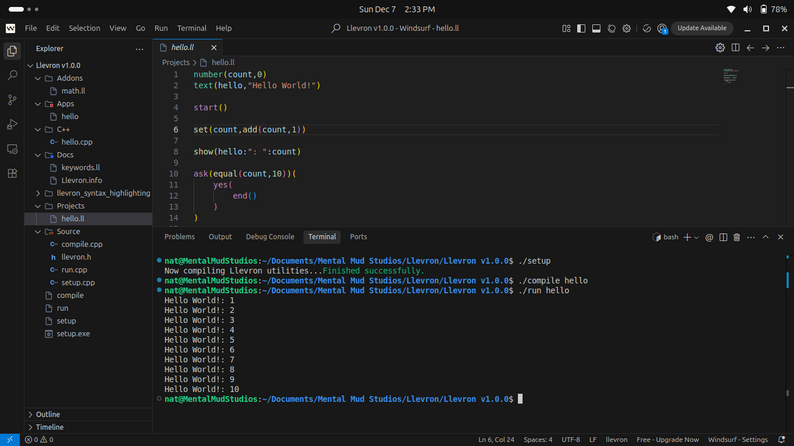Maximize the terminal panel with the chevron
The image size is (794, 446).
pyautogui.click(x=766, y=237)
